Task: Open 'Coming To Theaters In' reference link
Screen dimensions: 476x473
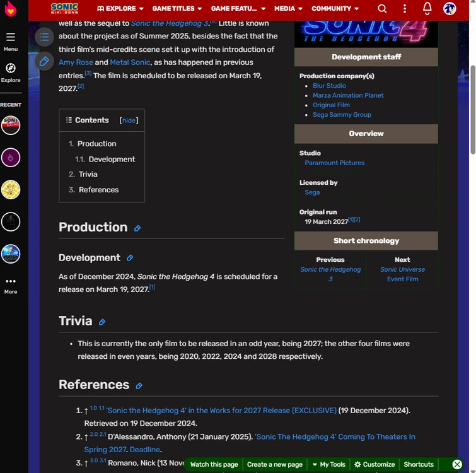Action: tap(335, 437)
